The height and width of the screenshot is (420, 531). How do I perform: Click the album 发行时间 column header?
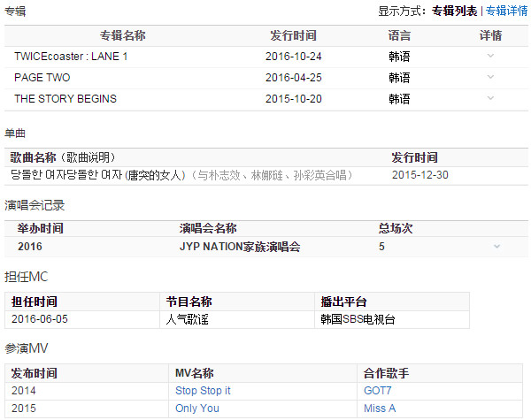pos(293,35)
